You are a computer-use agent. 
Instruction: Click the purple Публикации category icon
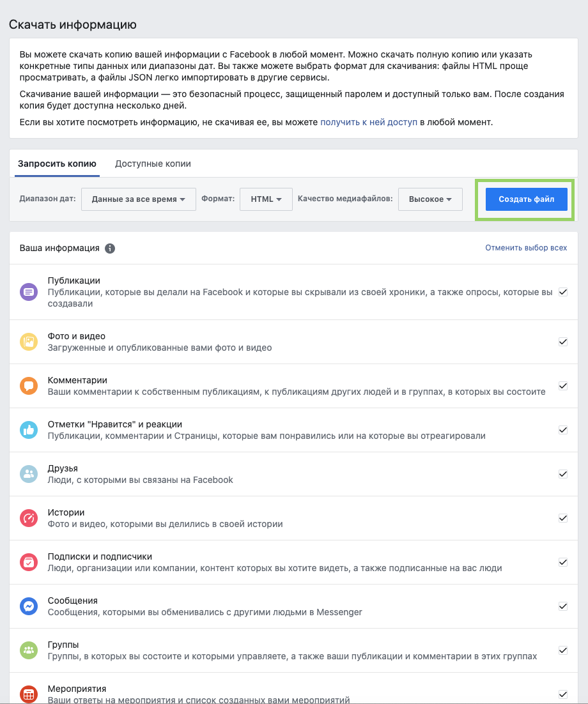(x=29, y=292)
